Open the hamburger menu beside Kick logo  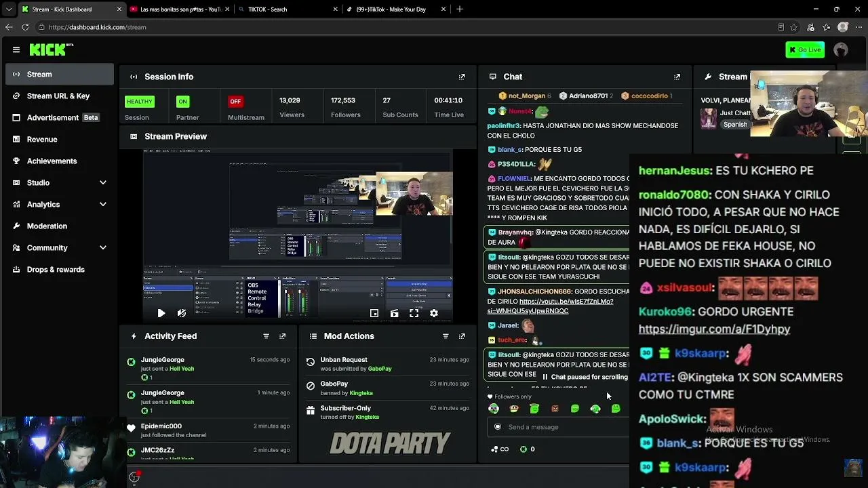click(x=16, y=49)
